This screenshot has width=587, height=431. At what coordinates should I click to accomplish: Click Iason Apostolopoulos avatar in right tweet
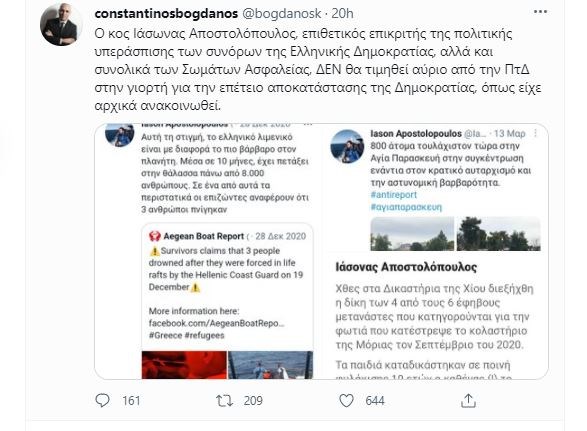(347, 146)
